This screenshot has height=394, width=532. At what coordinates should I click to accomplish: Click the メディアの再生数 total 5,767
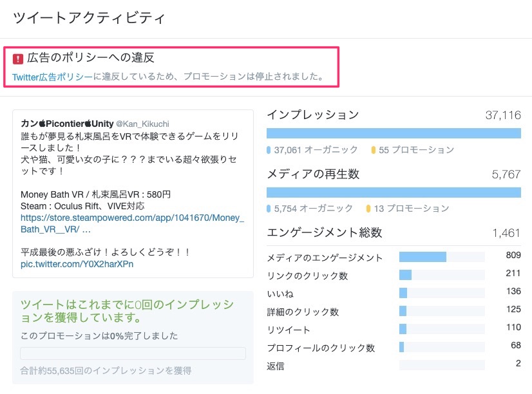pyautogui.click(x=506, y=174)
